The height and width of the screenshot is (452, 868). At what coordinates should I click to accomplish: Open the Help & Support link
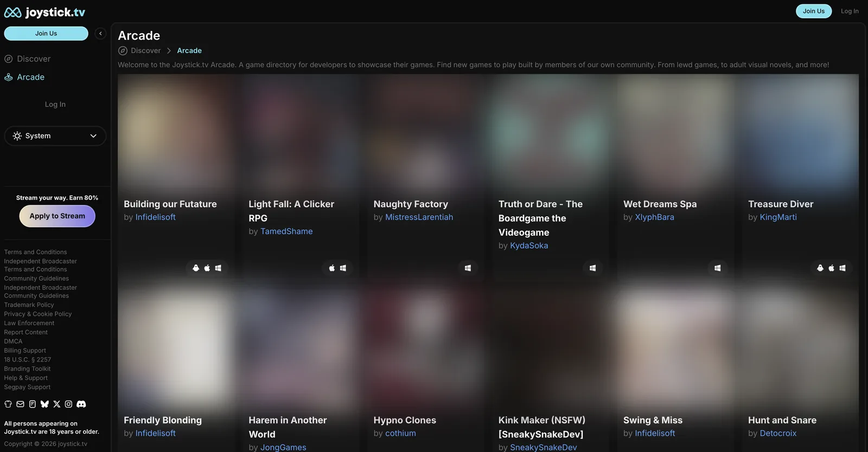tap(26, 378)
